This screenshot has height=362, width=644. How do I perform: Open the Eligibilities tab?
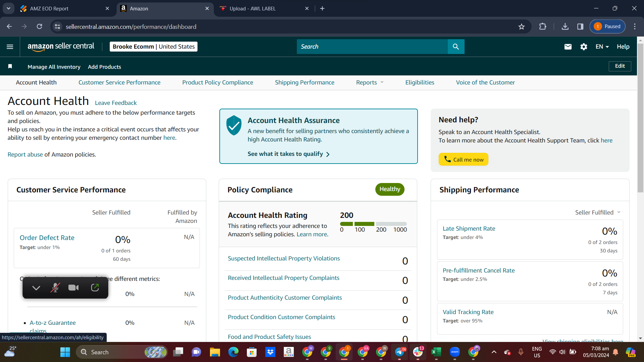[x=420, y=82]
